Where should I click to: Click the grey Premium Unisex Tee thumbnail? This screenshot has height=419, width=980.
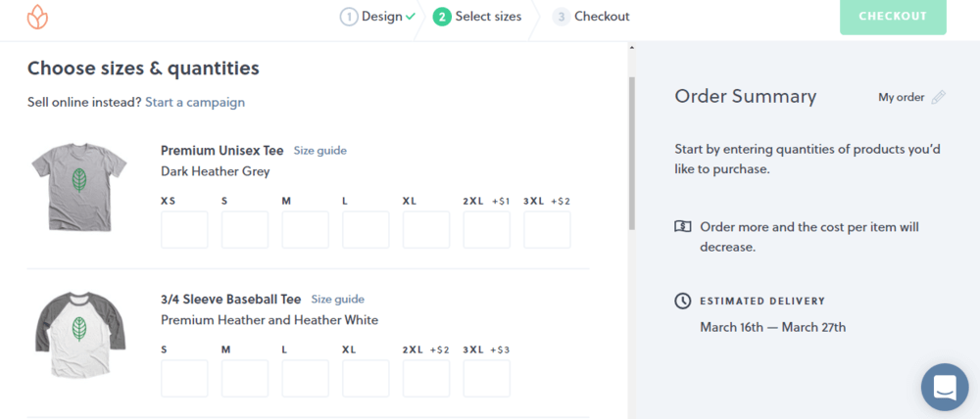[78, 187]
